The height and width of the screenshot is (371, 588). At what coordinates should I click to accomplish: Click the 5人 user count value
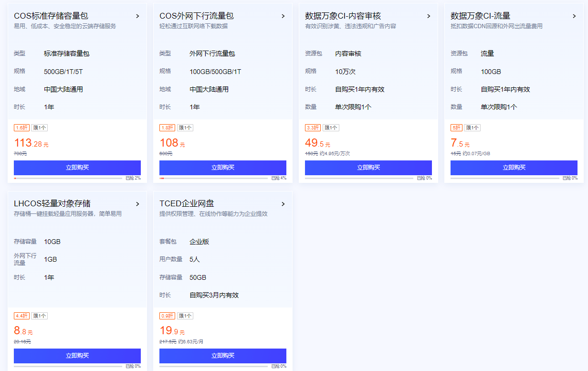tap(195, 259)
